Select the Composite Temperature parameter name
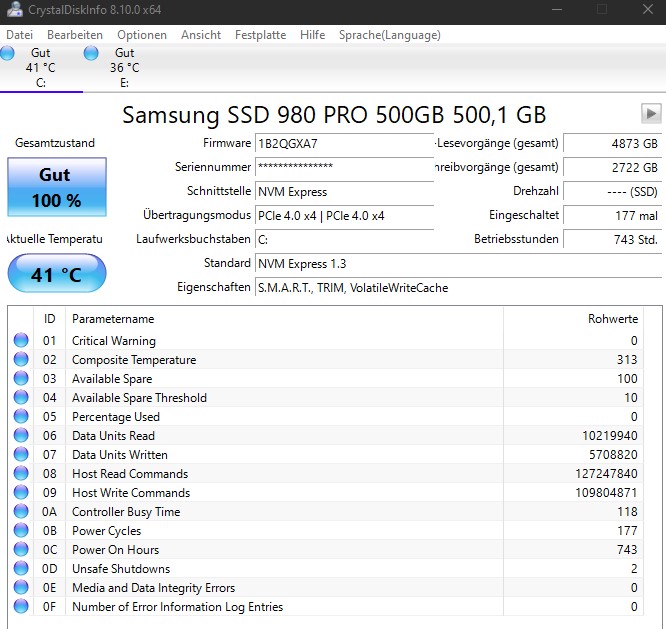666x629 pixels. 134,360
